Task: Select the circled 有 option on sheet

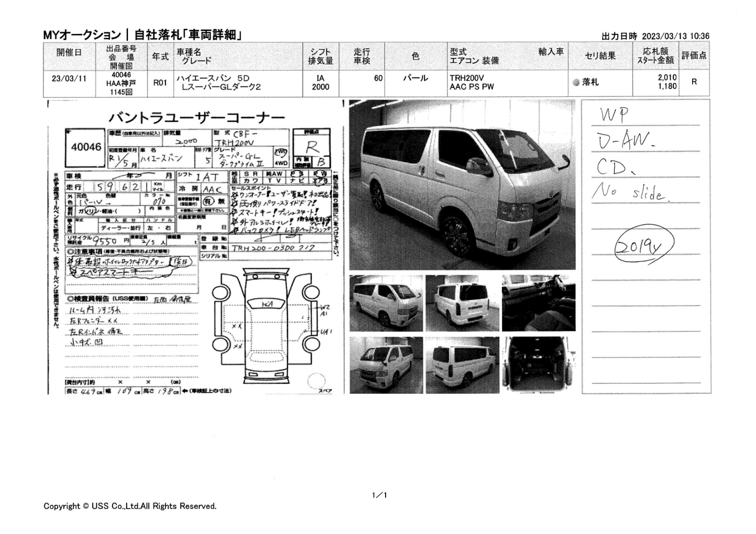Action: click(208, 202)
